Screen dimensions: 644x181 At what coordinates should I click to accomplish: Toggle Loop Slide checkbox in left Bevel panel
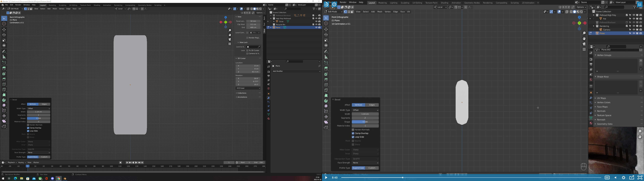[28, 131]
